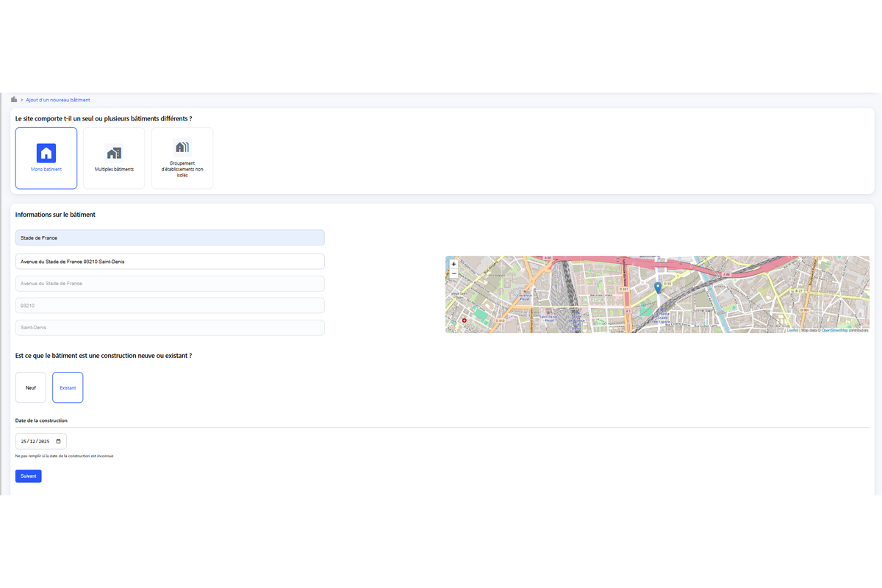Screen dimensions: 882x588
Task: Click the Saint-Denis city field
Action: click(169, 328)
